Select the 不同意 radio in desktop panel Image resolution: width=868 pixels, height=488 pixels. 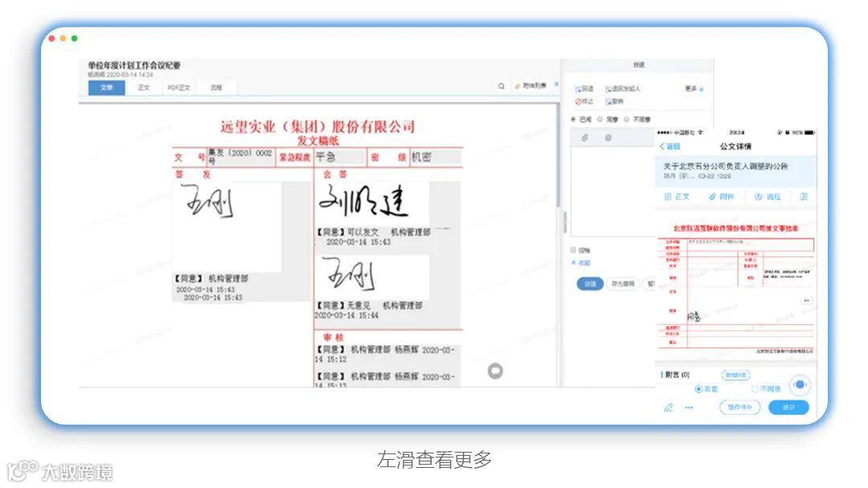[627, 119]
